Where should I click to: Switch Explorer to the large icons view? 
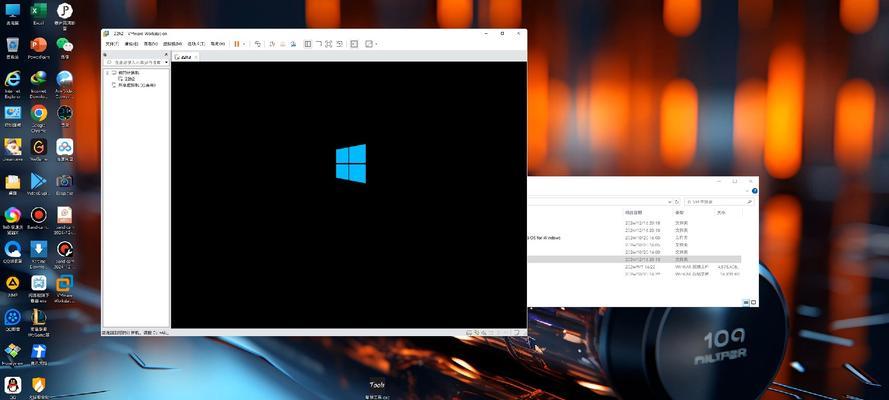[753, 303]
